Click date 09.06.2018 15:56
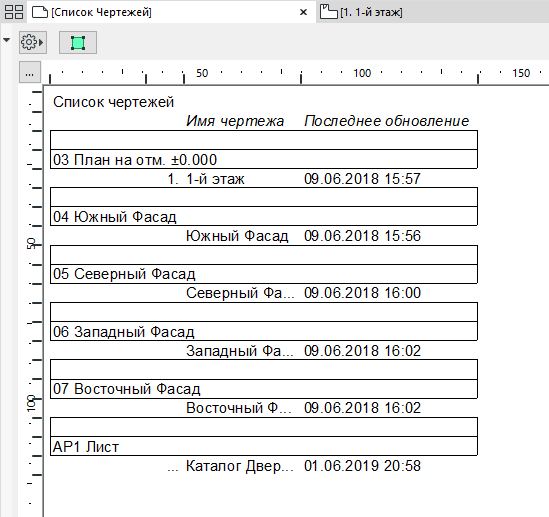The height and width of the screenshot is (517, 549). point(362,236)
